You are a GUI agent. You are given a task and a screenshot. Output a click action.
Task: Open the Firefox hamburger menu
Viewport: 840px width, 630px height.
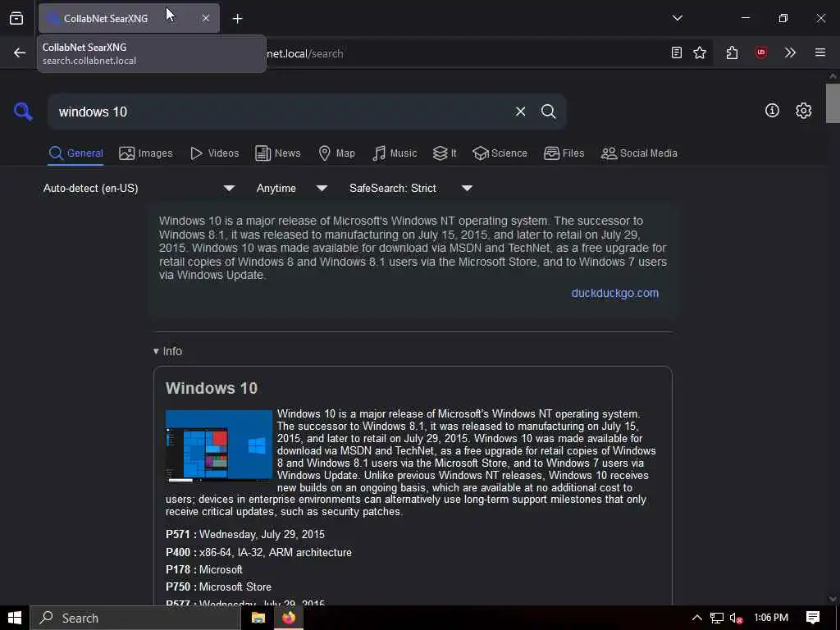[820, 52]
